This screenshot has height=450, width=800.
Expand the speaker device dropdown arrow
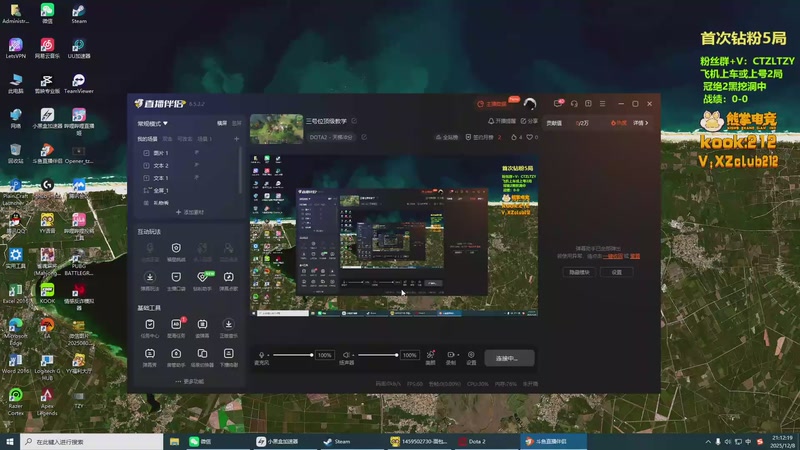tap(353, 355)
